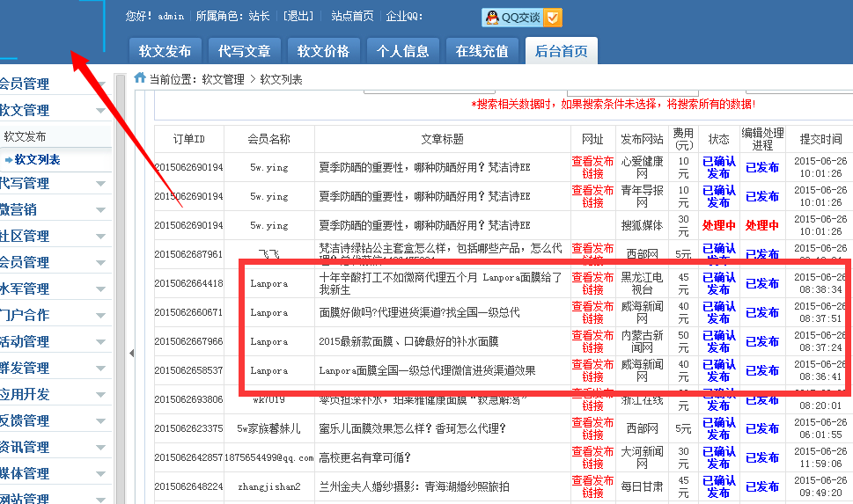Click the sidebar vertical scrollbar
Viewport: 853px width, 504px height.
121,264
